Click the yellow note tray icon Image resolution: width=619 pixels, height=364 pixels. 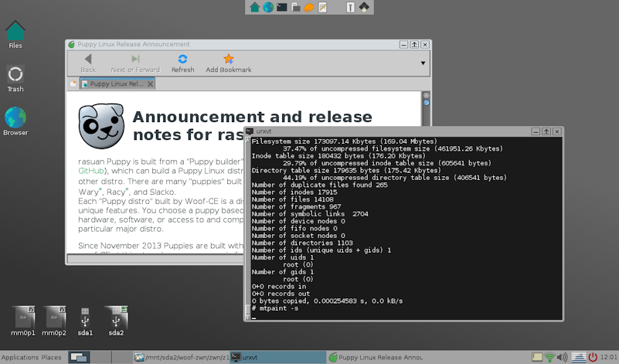coord(537,357)
